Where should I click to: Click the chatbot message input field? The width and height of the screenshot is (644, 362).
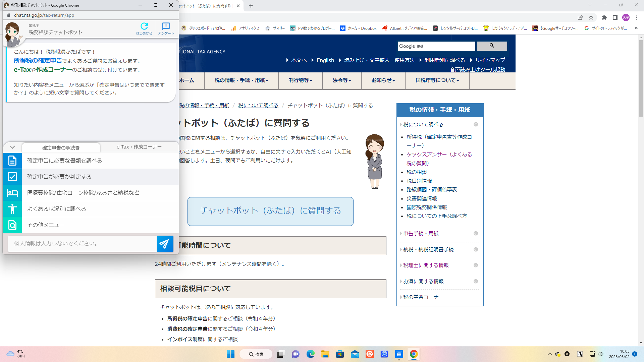tap(82, 244)
